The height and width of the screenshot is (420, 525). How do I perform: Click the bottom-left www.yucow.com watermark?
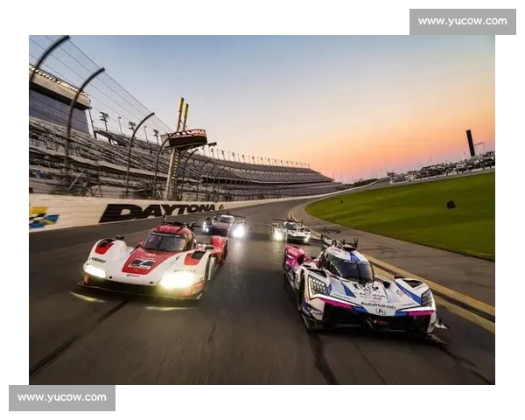[x=62, y=398]
